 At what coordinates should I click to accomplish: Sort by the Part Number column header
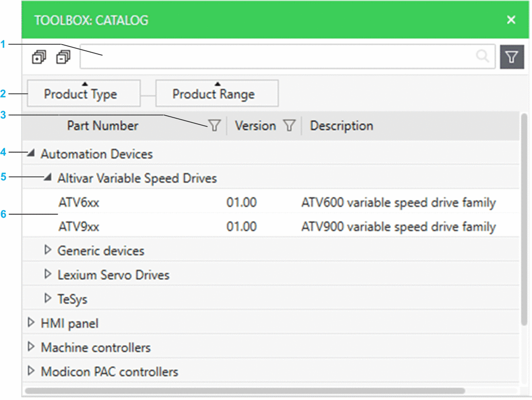click(x=103, y=126)
